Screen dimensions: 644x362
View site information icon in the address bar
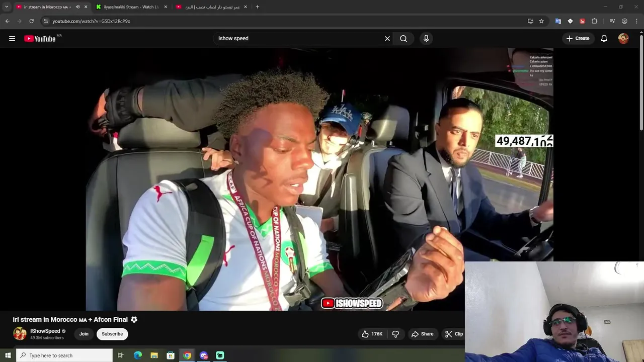(46, 21)
